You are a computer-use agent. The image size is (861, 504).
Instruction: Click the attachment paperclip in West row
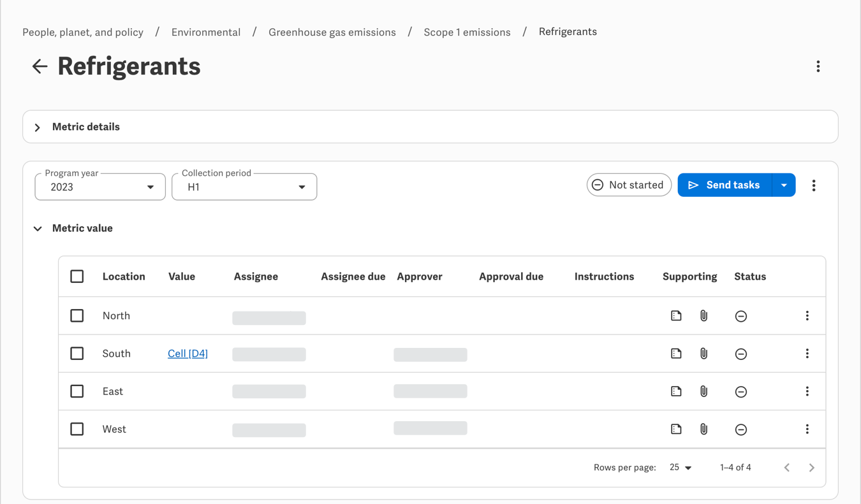[x=703, y=429]
